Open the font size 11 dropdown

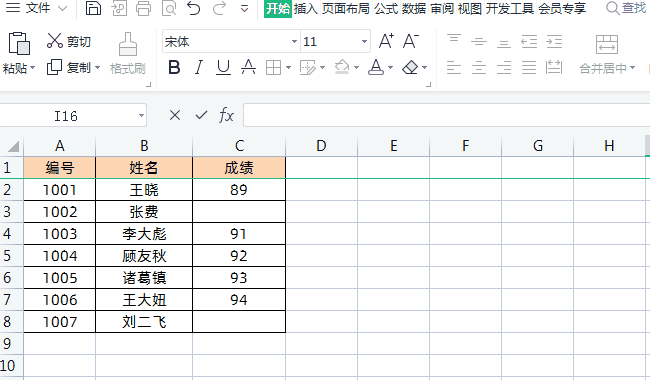pos(364,41)
